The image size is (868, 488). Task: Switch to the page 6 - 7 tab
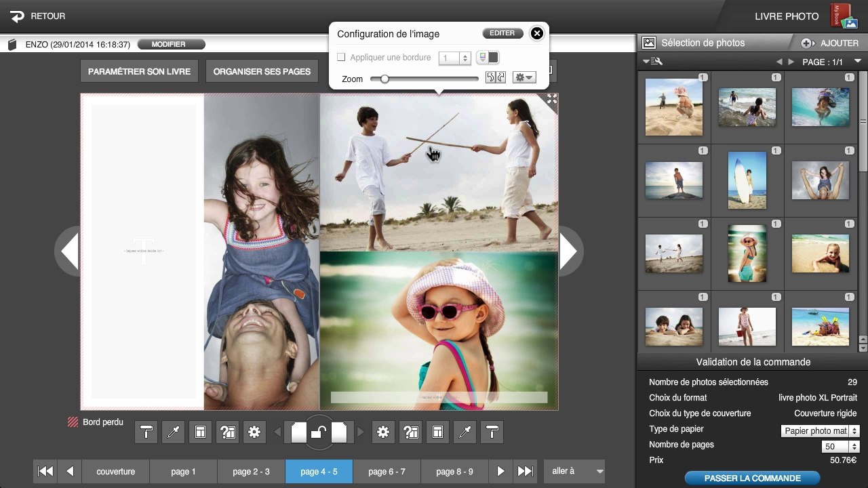pos(387,471)
